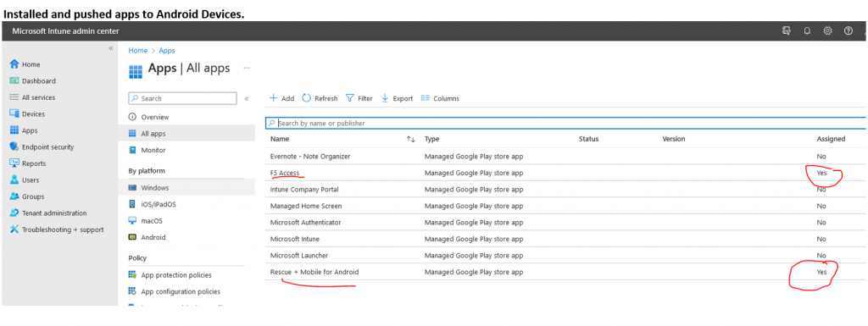Image resolution: width=868 pixels, height=326 pixels.
Task: Sort by Name column arrows
Action: click(x=411, y=139)
